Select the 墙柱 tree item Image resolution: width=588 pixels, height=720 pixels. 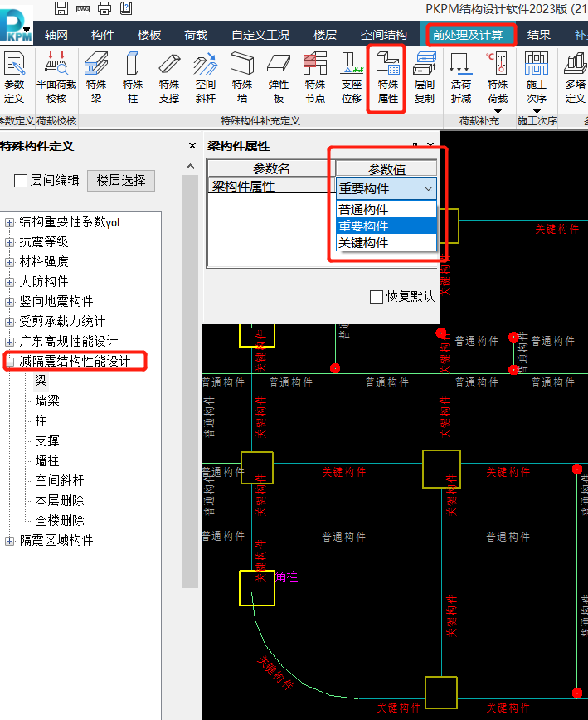(47, 460)
